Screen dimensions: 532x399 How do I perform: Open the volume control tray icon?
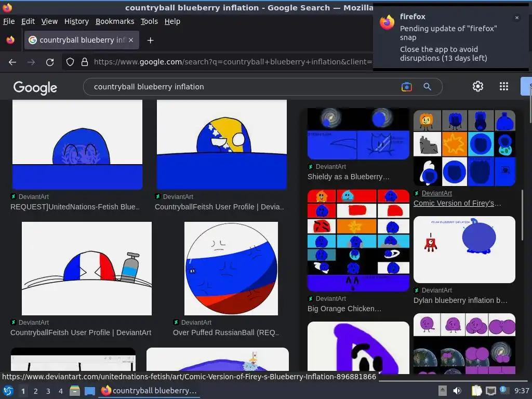click(x=457, y=391)
